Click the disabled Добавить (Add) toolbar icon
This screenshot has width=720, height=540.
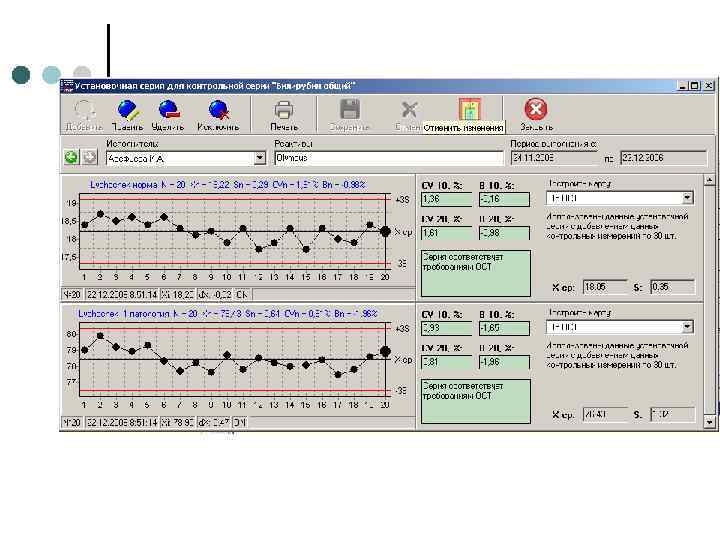(85, 110)
